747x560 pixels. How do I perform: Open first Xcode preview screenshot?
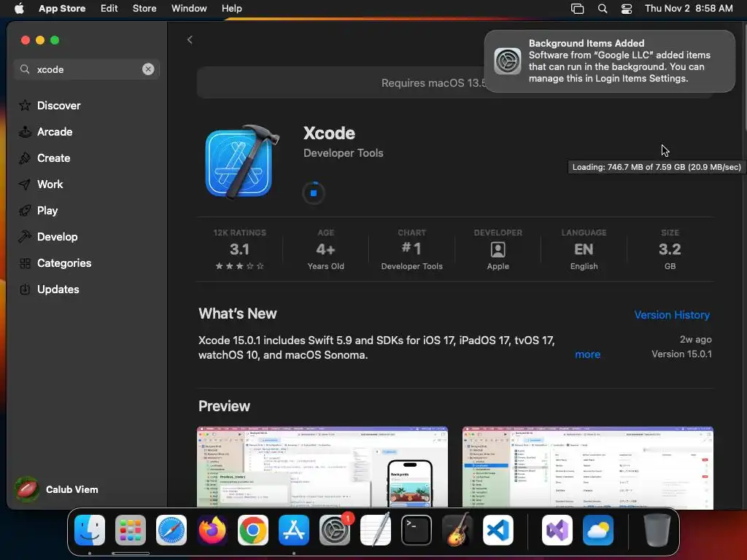[322, 467]
